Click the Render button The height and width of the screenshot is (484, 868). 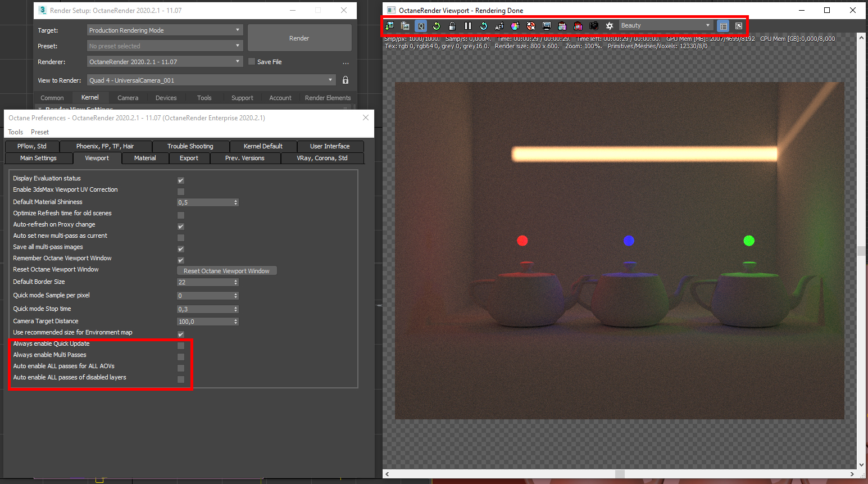click(x=299, y=38)
